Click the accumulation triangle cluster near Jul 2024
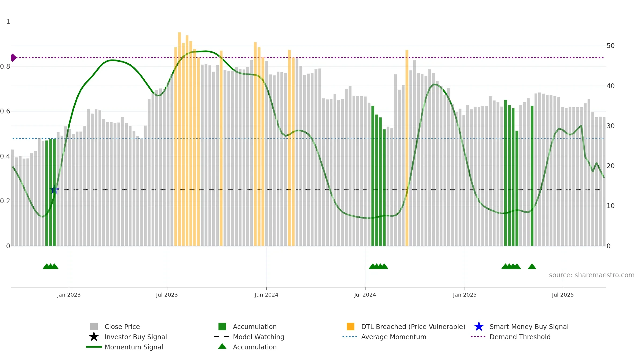Image resolution: width=644 pixels, height=362 pixels. tap(378, 266)
